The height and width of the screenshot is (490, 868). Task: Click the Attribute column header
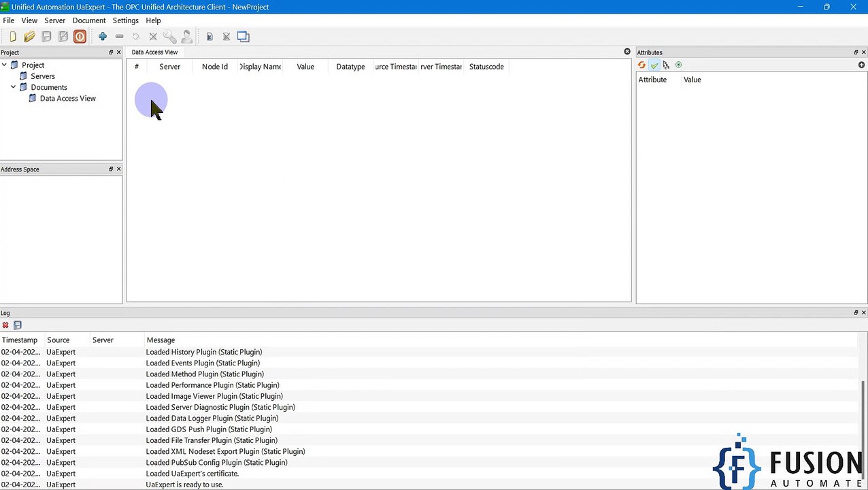click(652, 80)
